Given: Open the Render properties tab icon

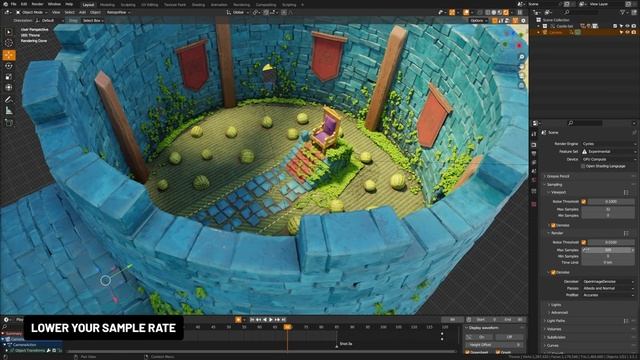Looking at the screenshot, I should point(534,145).
